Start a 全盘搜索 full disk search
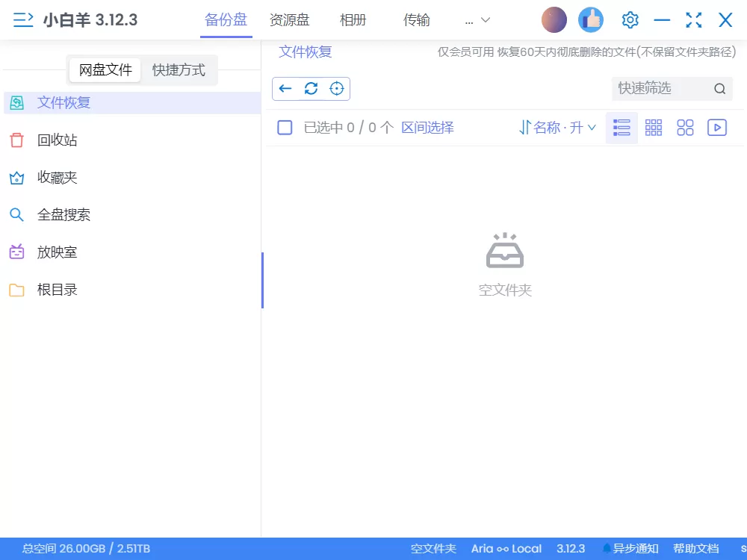This screenshot has width=747, height=560. [x=64, y=214]
